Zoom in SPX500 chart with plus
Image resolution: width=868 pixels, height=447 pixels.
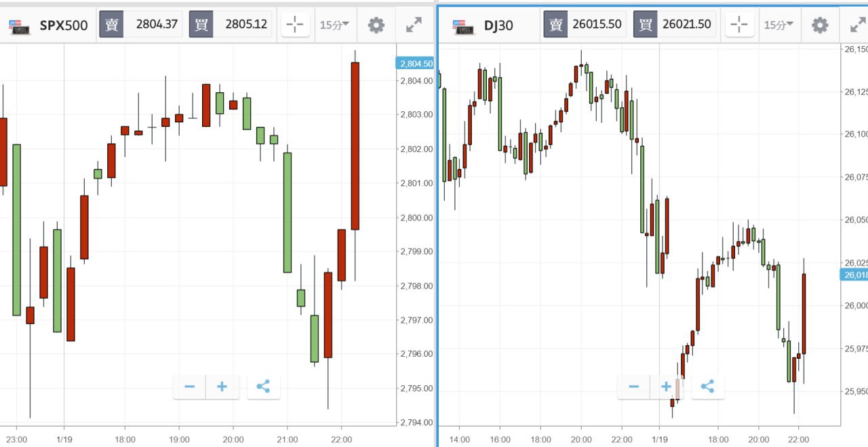(222, 387)
